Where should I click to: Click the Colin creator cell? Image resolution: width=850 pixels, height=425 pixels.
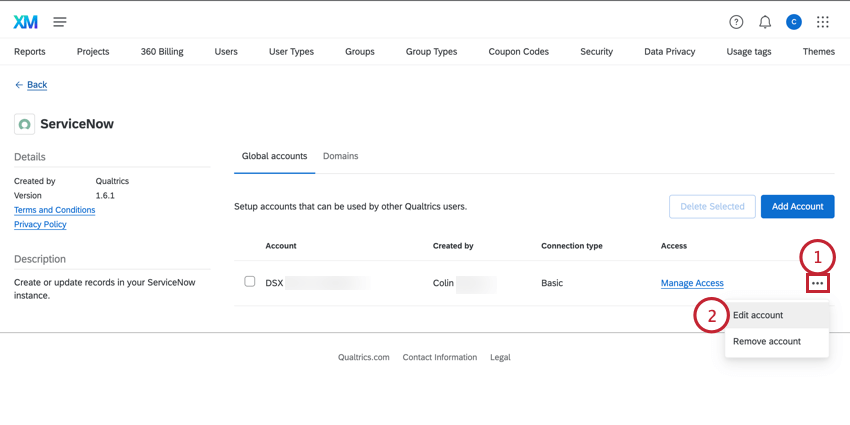[x=443, y=283]
